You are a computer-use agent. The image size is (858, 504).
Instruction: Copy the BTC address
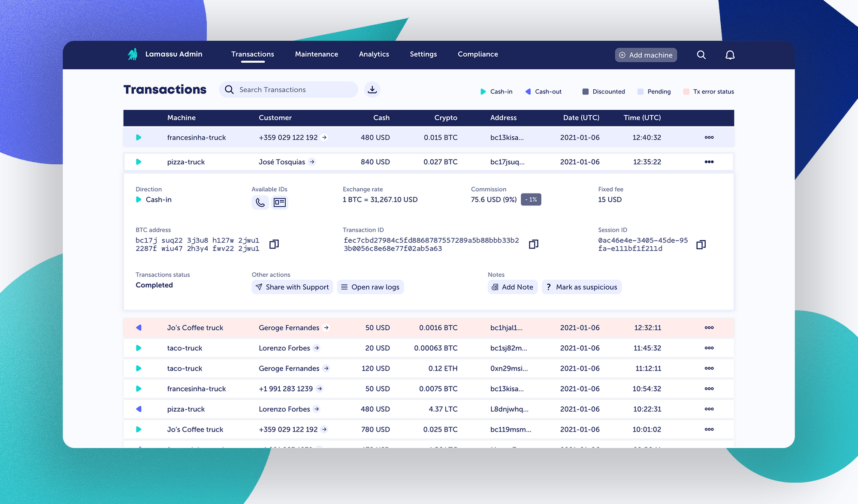[x=274, y=244]
